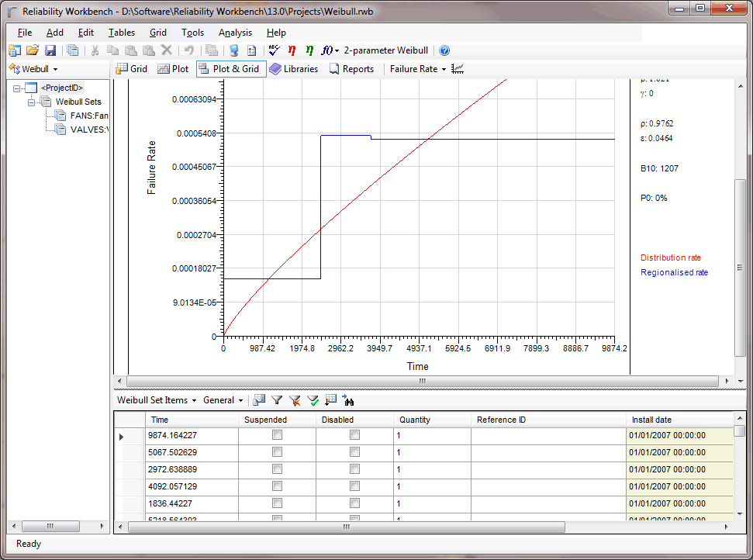
Task: Click the Open project folder icon
Action: (x=33, y=50)
